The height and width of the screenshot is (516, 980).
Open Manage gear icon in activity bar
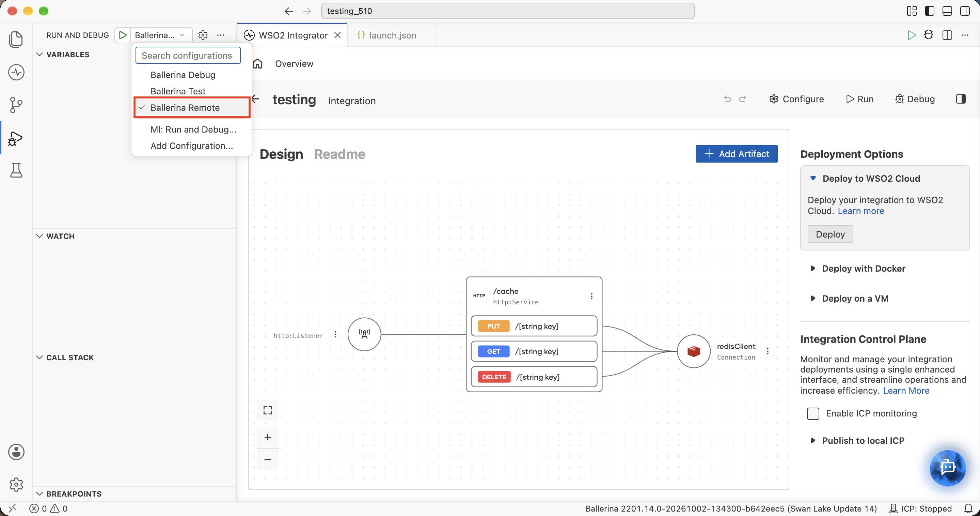(16, 484)
